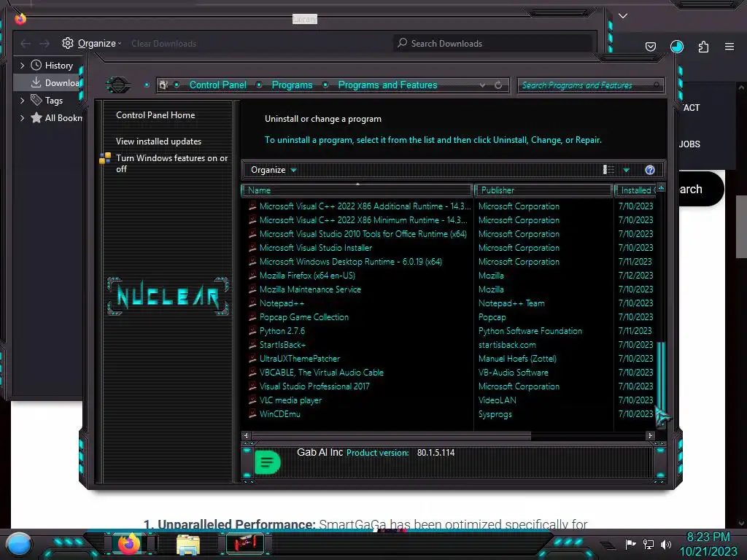747x560 pixels.
Task: Select UltraUXThemePatcher entry
Action: [x=299, y=359]
